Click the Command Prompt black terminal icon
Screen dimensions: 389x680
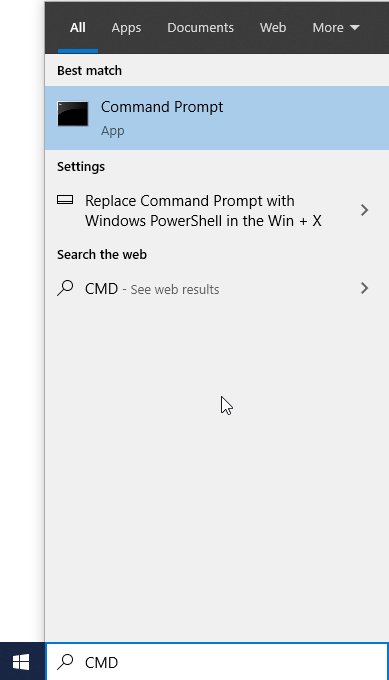coord(73,114)
